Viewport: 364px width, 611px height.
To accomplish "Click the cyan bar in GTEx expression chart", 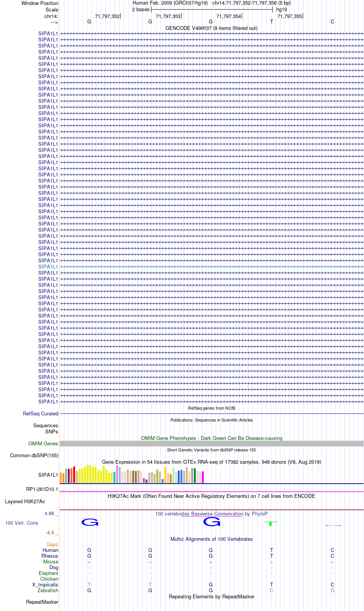I will click(114, 477).
